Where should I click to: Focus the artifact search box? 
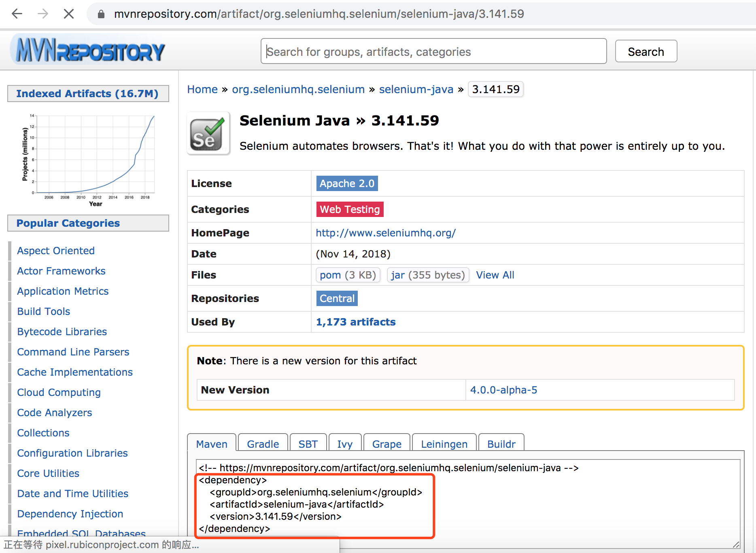pos(433,51)
